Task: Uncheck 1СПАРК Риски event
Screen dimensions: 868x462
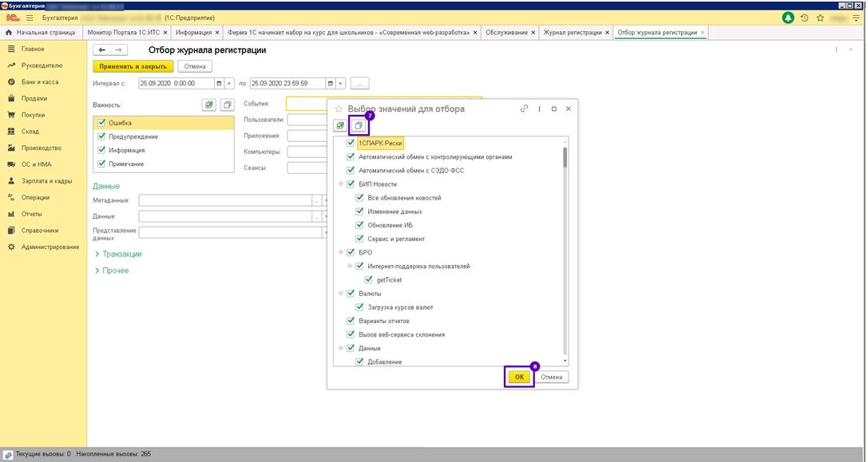Action: point(351,143)
